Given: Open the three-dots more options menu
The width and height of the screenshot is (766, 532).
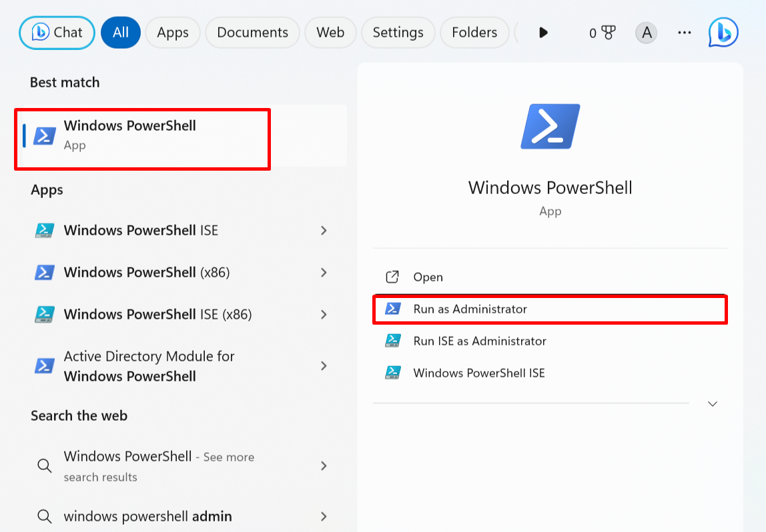Looking at the screenshot, I should (x=685, y=33).
